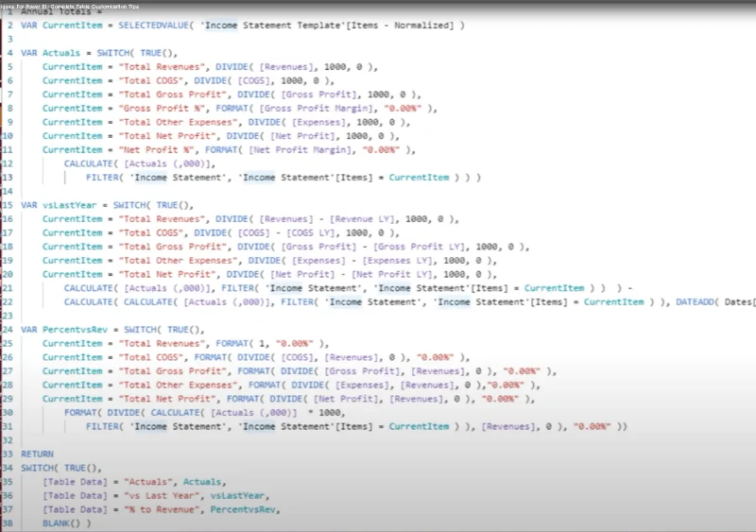756x532 pixels.
Task: Click [COGS] measure on line 26
Action: coord(297,357)
